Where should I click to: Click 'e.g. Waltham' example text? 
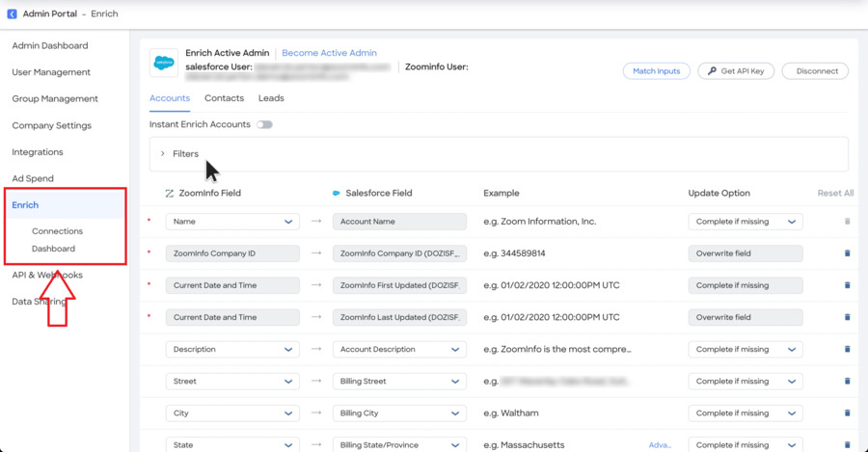[x=511, y=413]
